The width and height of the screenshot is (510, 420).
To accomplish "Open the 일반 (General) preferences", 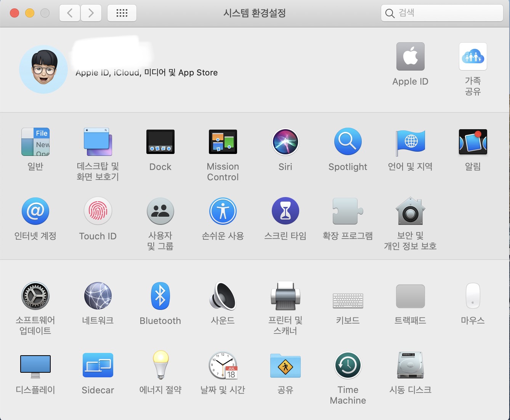I will [35, 142].
